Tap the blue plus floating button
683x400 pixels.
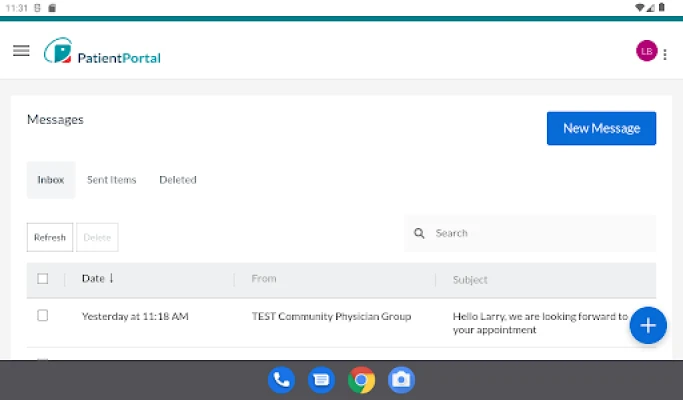coord(648,325)
